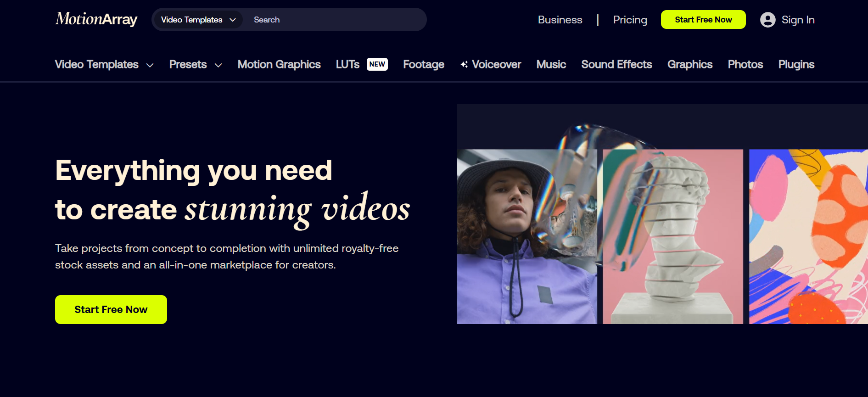This screenshot has height=397, width=868.
Task: Click the Sign In link
Action: (x=798, y=20)
